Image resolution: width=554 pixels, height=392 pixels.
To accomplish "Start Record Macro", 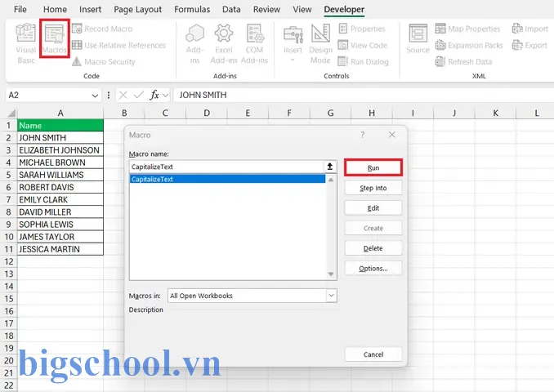I will (102, 29).
